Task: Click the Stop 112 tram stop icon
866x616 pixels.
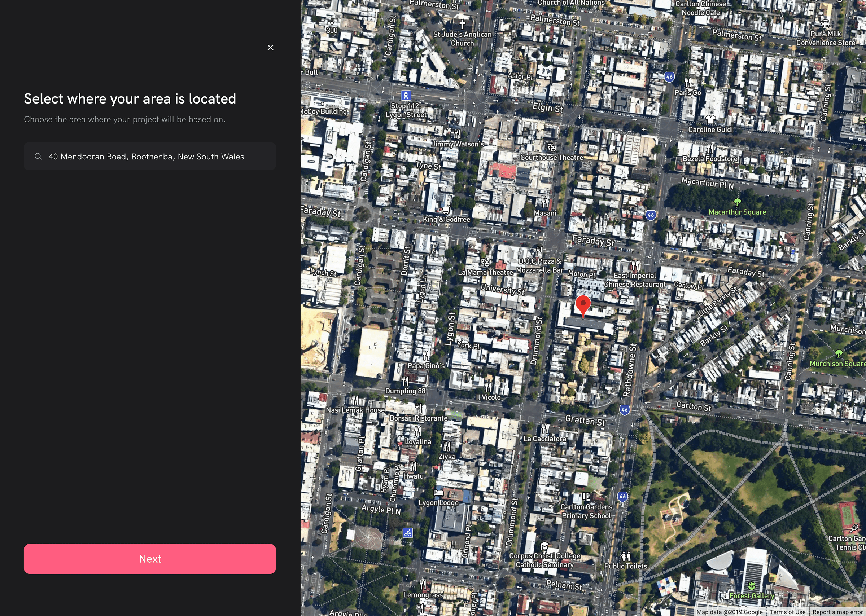Action: [x=406, y=95]
